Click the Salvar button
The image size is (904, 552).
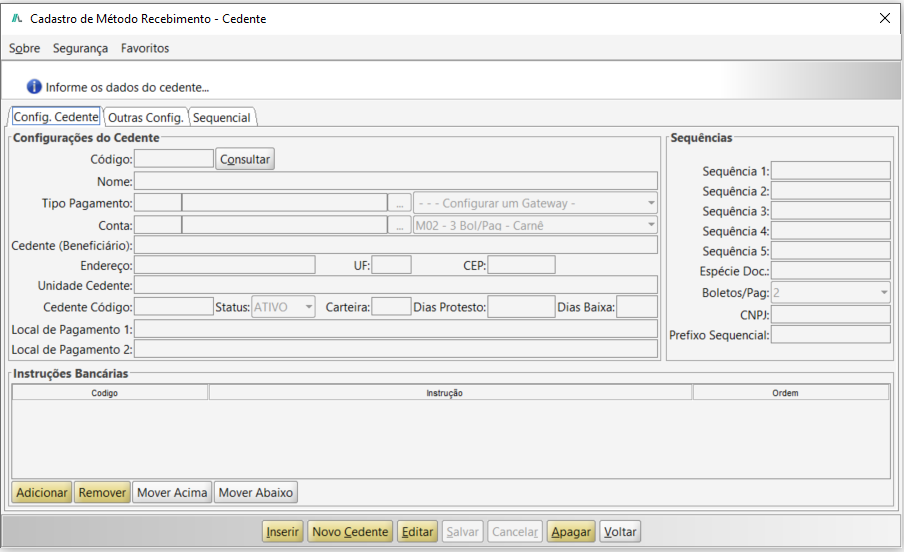point(462,531)
